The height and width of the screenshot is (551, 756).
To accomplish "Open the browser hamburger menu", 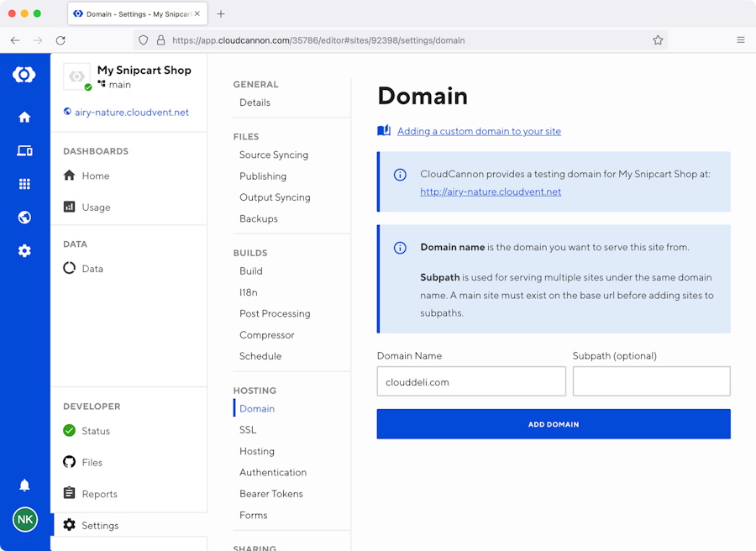I will [740, 40].
